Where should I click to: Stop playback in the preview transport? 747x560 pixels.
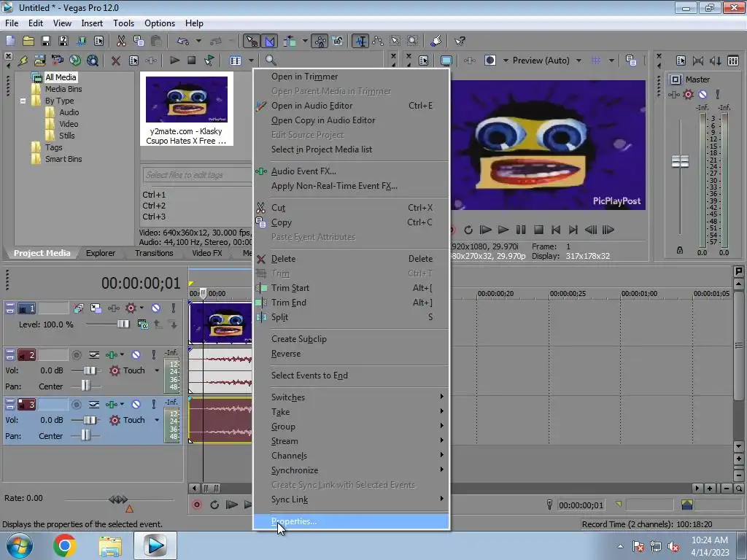(x=538, y=230)
